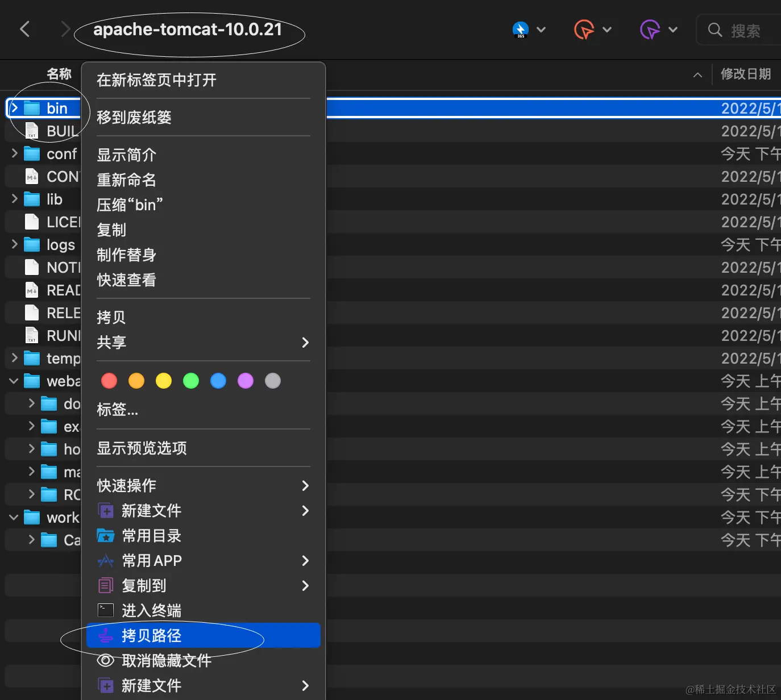Select the bin folder icon
This screenshot has width=781, height=700.
pyautogui.click(x=32, y=108)
